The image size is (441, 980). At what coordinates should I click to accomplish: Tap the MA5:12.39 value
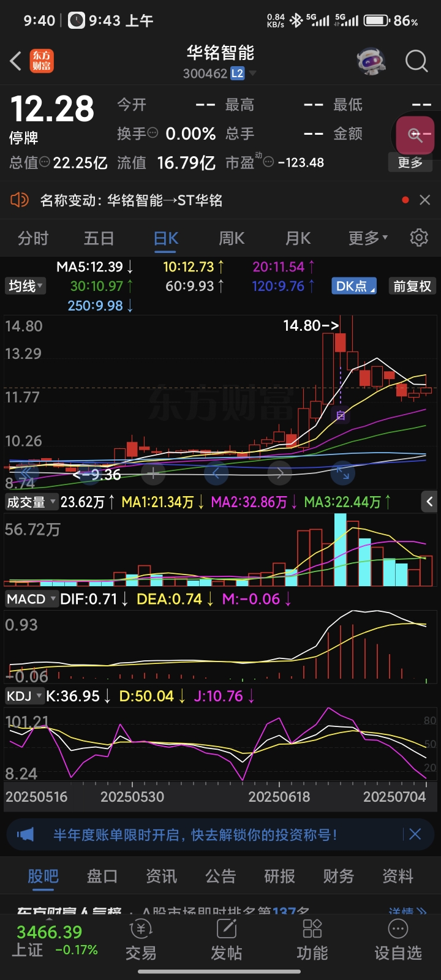click(x=95, y=266)
